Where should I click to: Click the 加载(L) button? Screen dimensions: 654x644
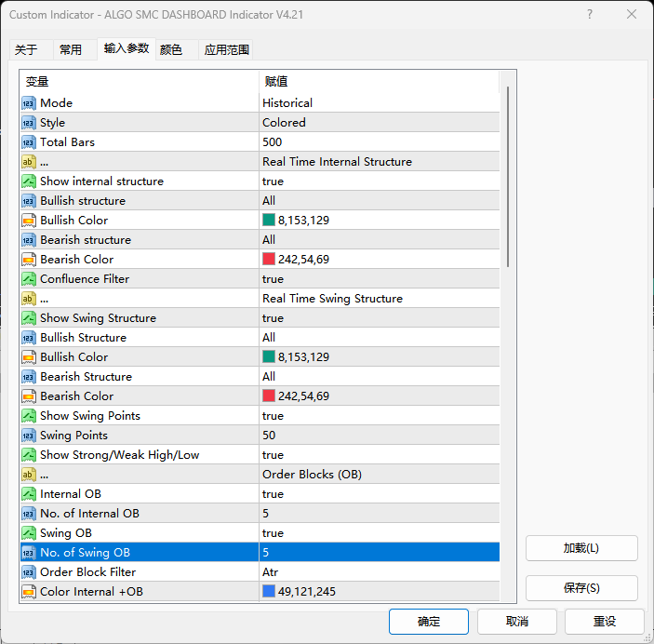[x=581, y=548]
